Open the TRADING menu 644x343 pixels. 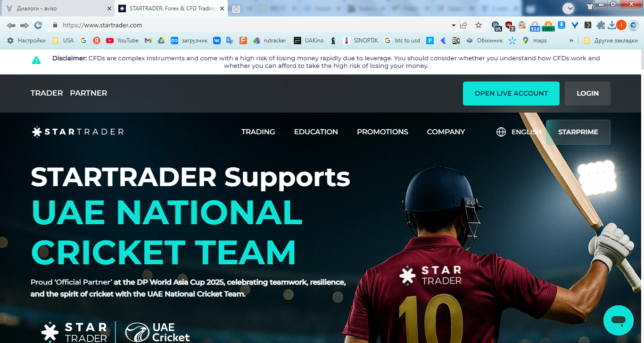(x=258, y=132)
